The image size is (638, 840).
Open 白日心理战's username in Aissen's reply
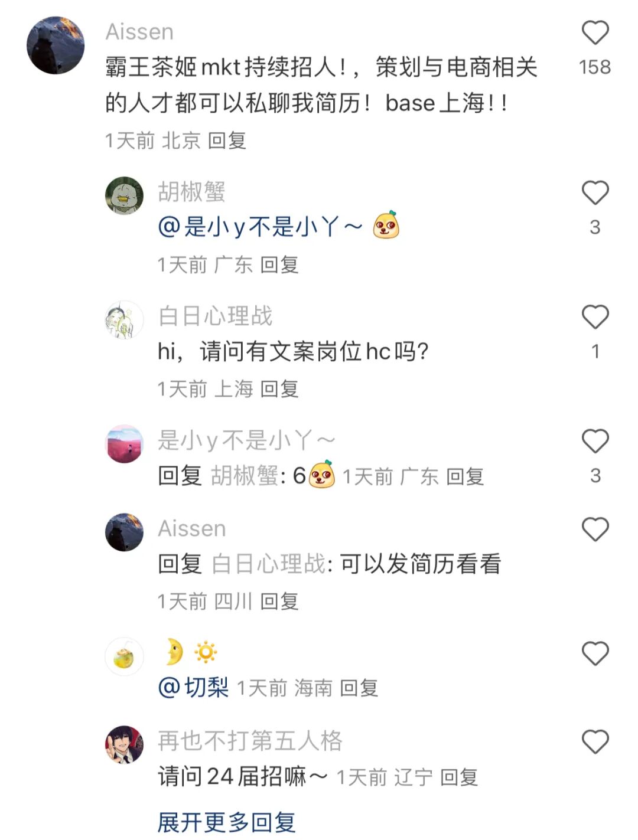(268, 564)
